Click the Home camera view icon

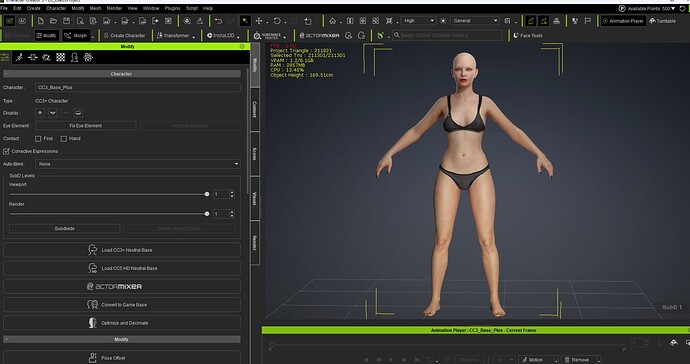pos(333,21)
